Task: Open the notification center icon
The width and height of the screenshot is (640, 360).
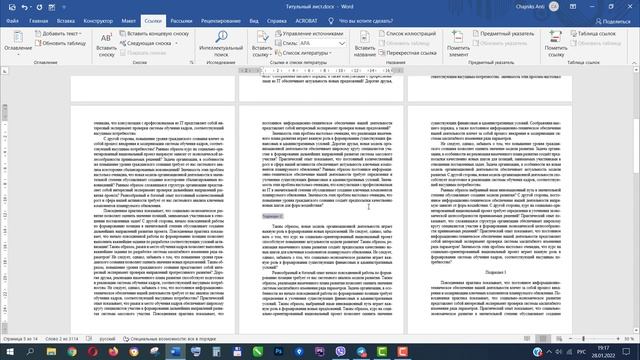Action: [626, 351]
